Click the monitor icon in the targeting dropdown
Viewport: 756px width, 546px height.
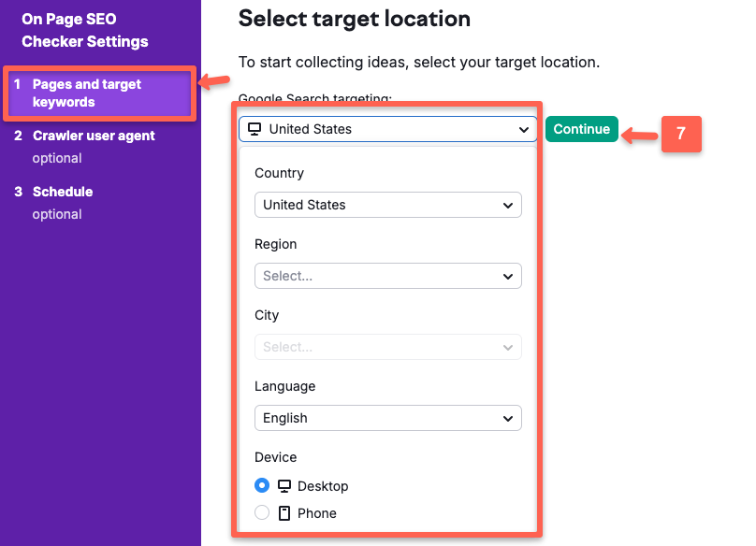[x=254, y=130]
